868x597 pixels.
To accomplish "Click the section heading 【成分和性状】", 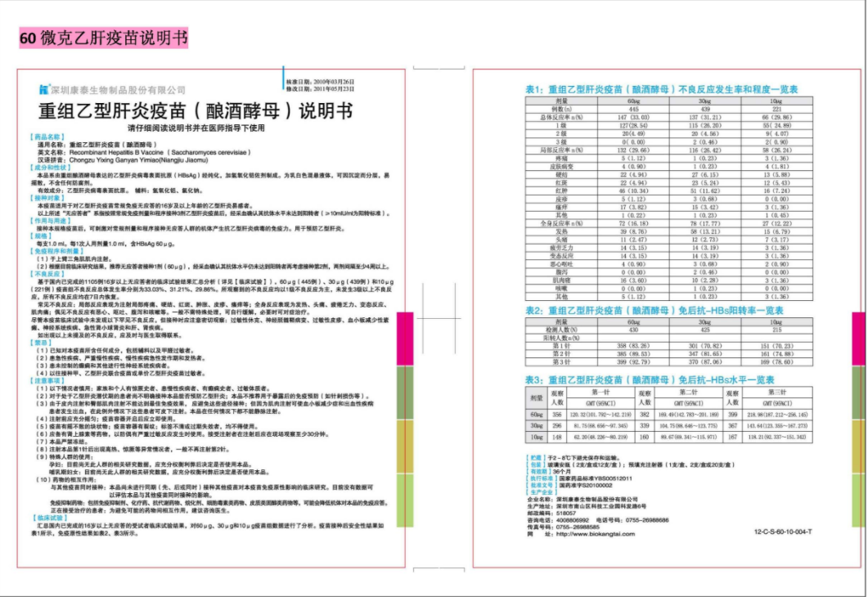I will click(51, 167).
